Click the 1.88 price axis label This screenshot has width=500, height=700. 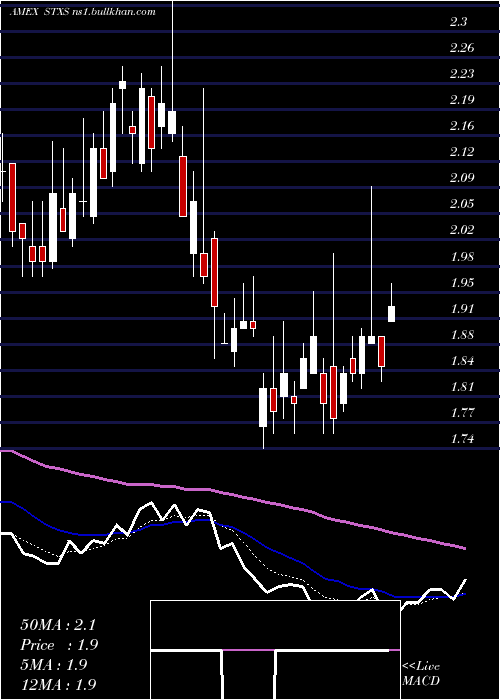[462, 335]
